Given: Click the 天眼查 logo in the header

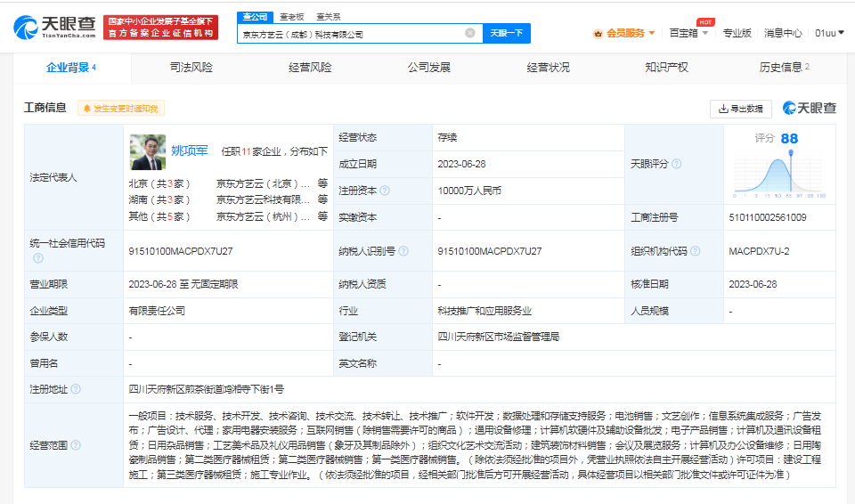Looking at the screenshot, I should pos(53,28).
